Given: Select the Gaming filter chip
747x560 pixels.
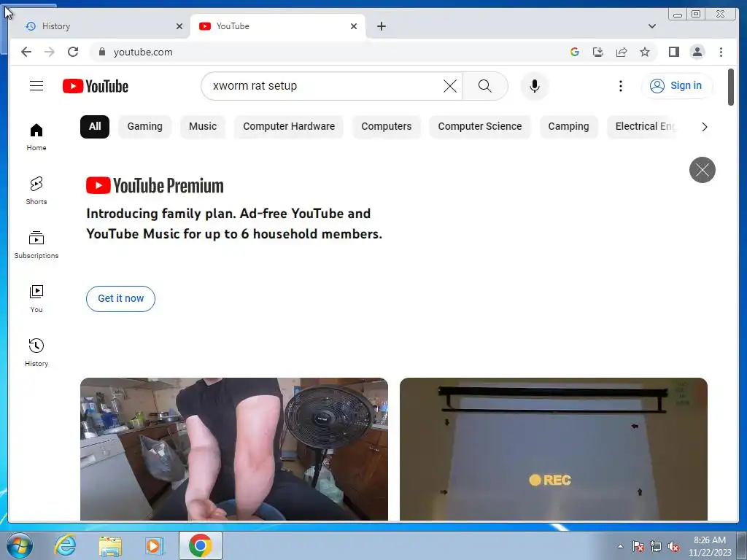Looking at the screenshot, I should (145, 127).
